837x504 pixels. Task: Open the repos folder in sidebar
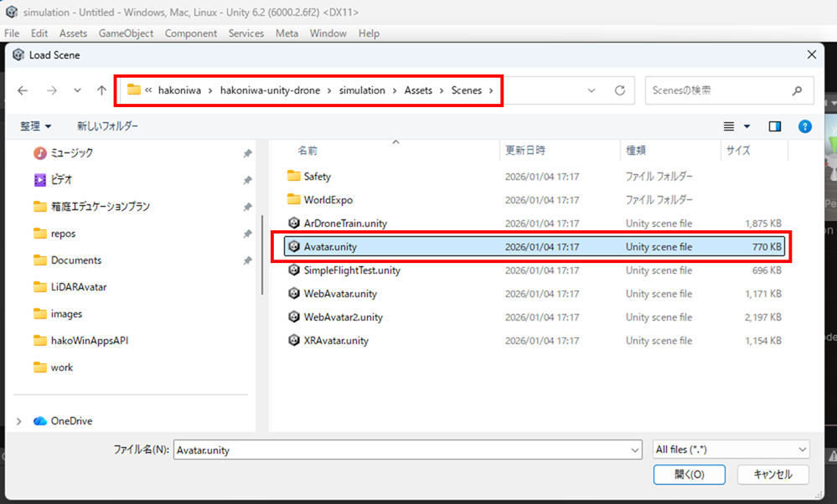63,234
